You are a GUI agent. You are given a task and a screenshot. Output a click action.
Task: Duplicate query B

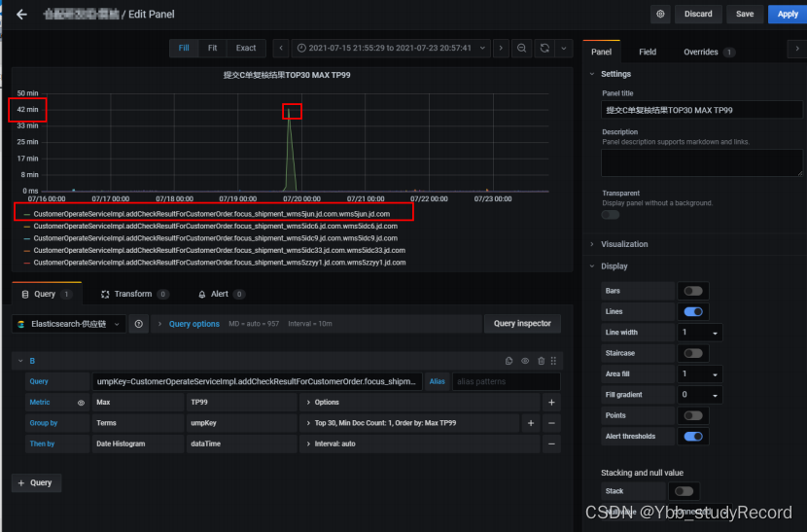pyautogui.click(x=509, y=361)
